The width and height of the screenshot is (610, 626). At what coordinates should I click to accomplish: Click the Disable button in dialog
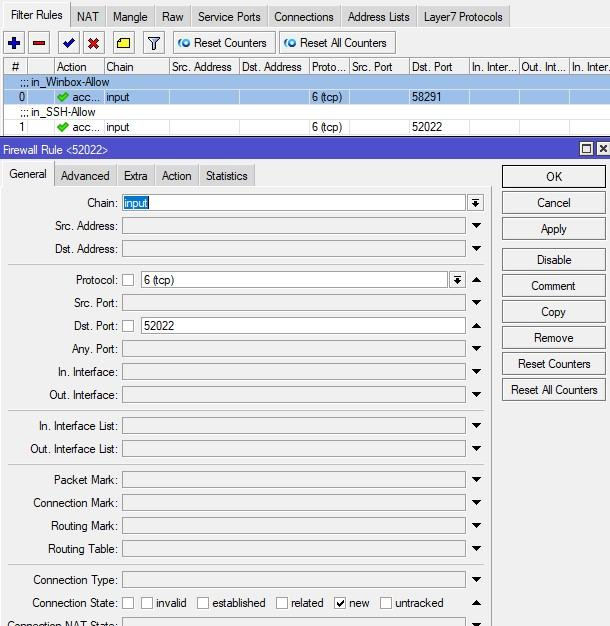[x=554, y=260]
